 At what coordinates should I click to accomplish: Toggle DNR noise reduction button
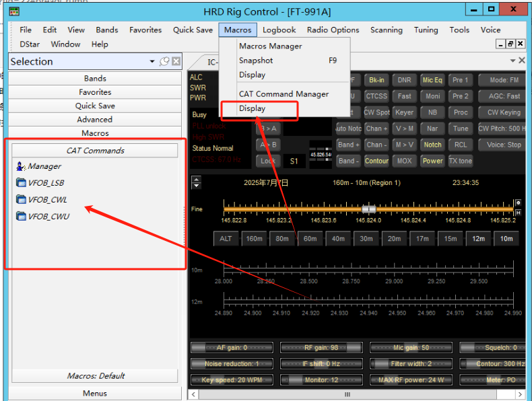[404, 80]
